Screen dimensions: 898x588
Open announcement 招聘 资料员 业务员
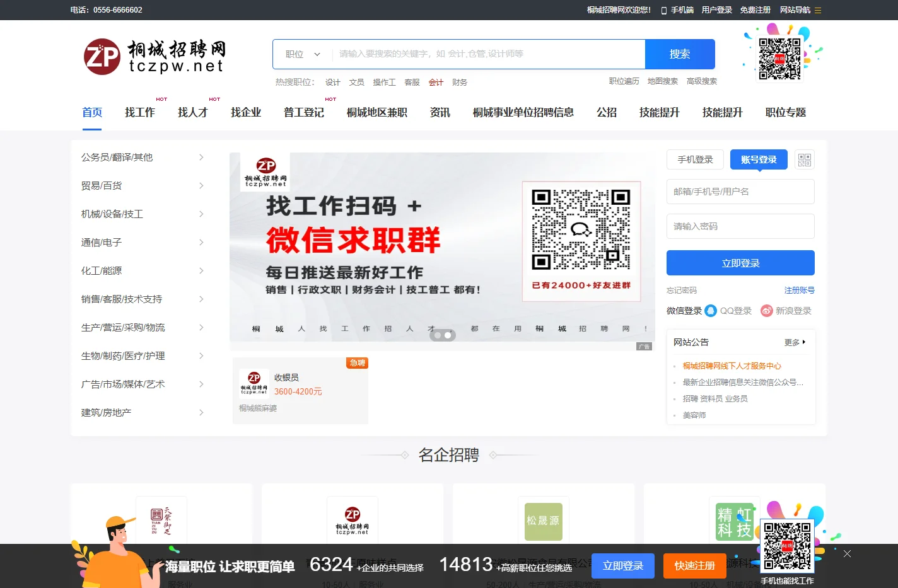click(715, 399)
